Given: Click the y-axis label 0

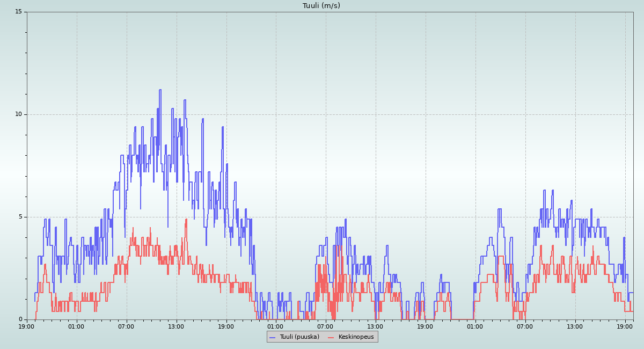Looking at the screenshot, I should (20, 319).
